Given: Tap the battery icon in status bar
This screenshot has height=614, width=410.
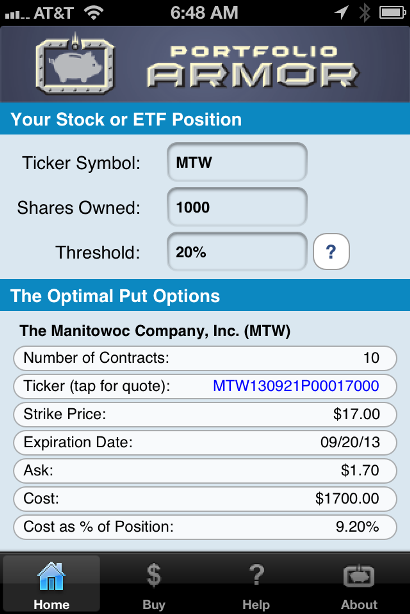Looking at the screenshot, I should click(392, 13).
